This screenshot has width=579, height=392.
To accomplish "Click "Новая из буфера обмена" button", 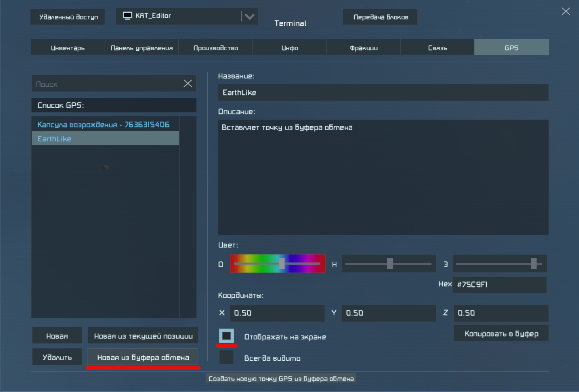I will 143,357.
